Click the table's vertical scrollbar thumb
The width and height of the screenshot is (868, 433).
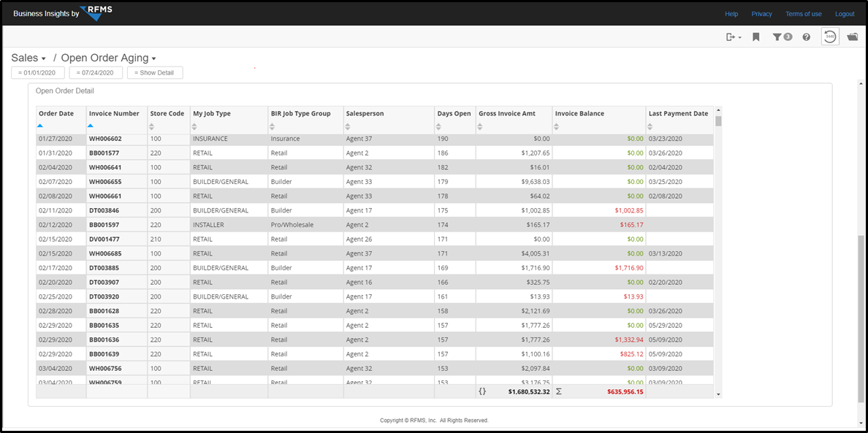718,121
